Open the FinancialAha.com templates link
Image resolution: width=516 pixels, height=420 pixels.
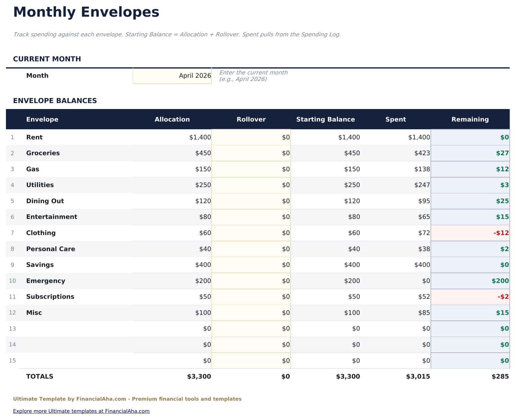pyautogui.click(x=81, y=411)
